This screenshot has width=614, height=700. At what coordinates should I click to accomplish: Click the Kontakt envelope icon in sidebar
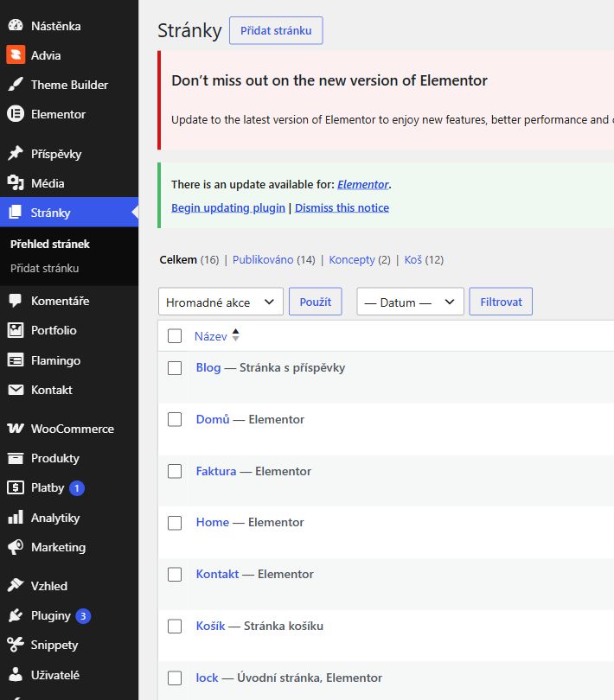coord(16,390)
